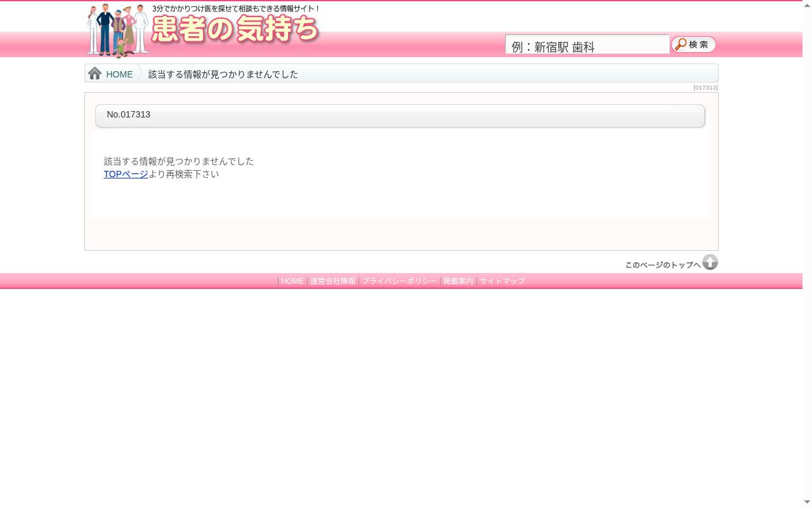Click the No.017313 heading text
The image size is (812, 508).
click(x=129, y=114)
